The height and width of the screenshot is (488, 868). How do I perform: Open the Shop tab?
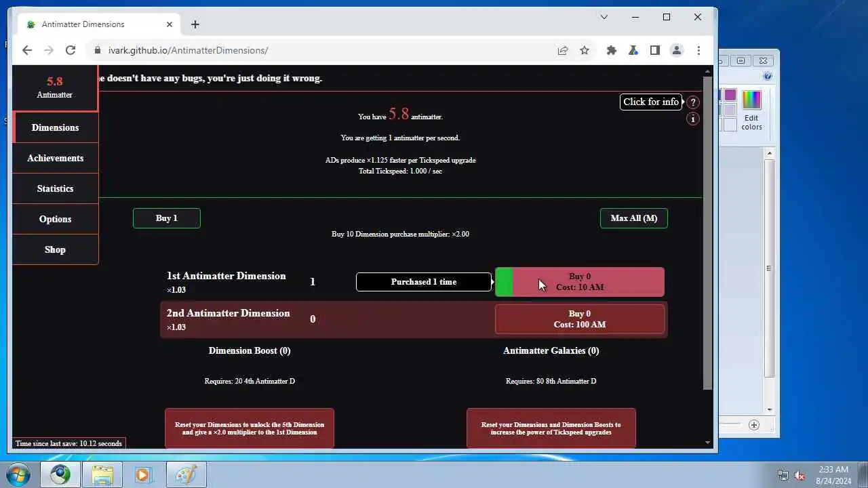[x=55, y=249]
